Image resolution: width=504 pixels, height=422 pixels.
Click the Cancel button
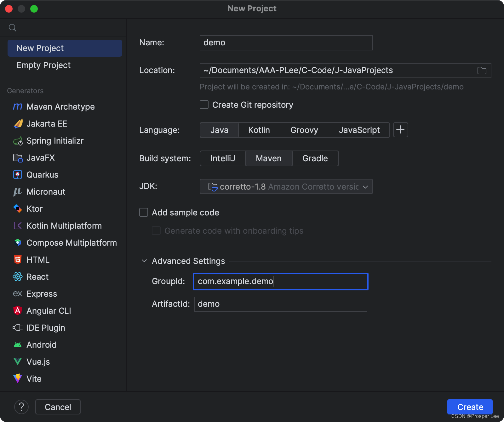point(58,407)
